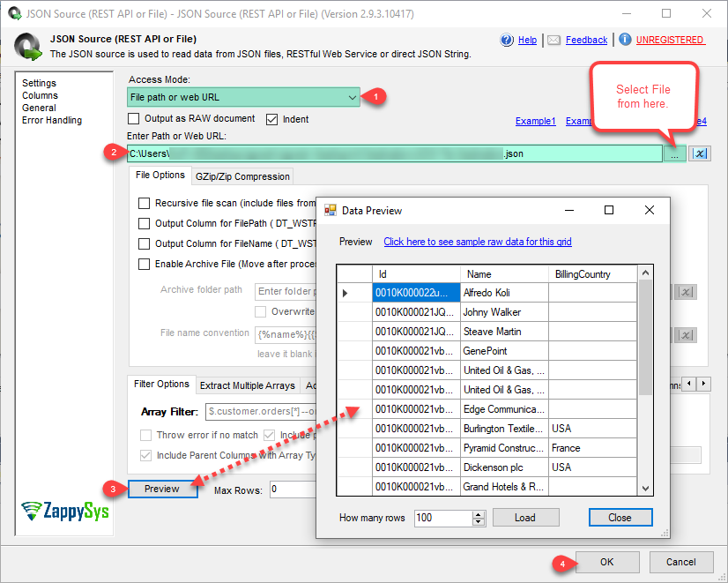Click the UNREGISTERED link

tap(670, 40)
